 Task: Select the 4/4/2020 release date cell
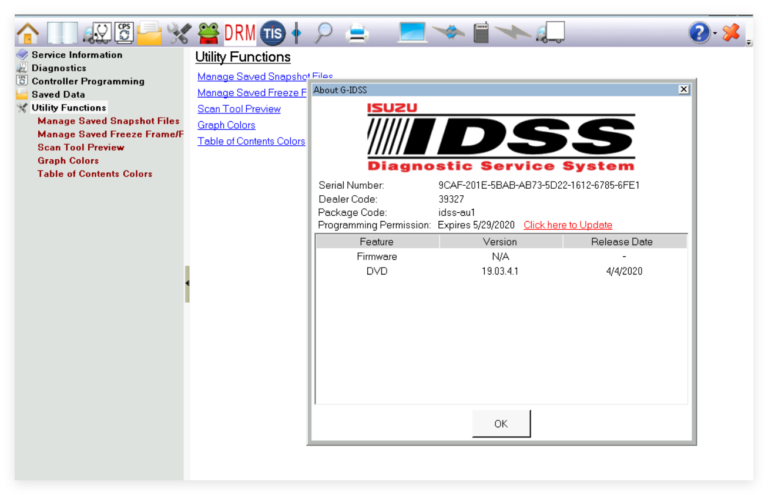(624, 271)
